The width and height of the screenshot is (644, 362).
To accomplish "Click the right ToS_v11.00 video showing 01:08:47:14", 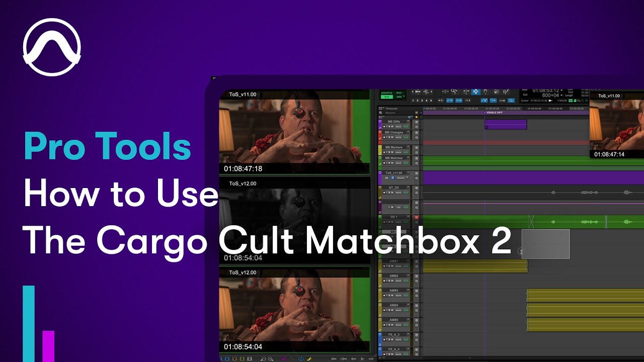I will (x=617, y=124).
